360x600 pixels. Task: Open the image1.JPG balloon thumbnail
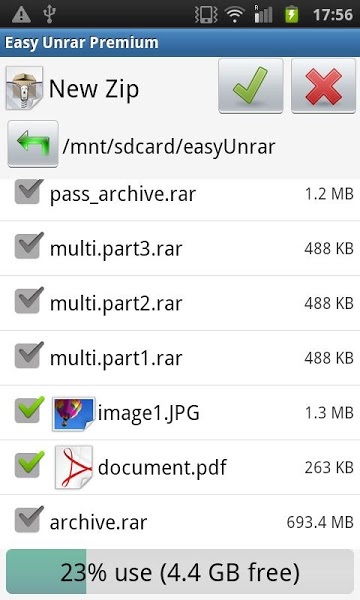click(x=73, y=414)
